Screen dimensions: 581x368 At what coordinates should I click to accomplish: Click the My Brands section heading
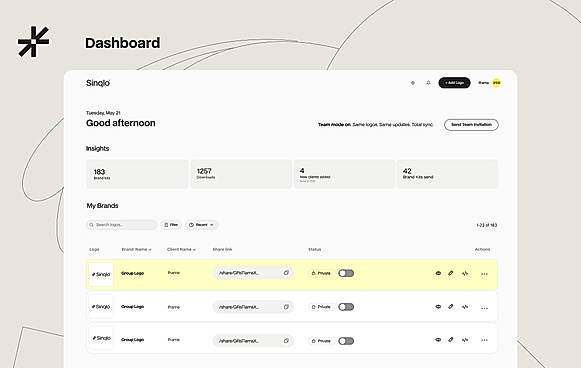pos(102,206)
